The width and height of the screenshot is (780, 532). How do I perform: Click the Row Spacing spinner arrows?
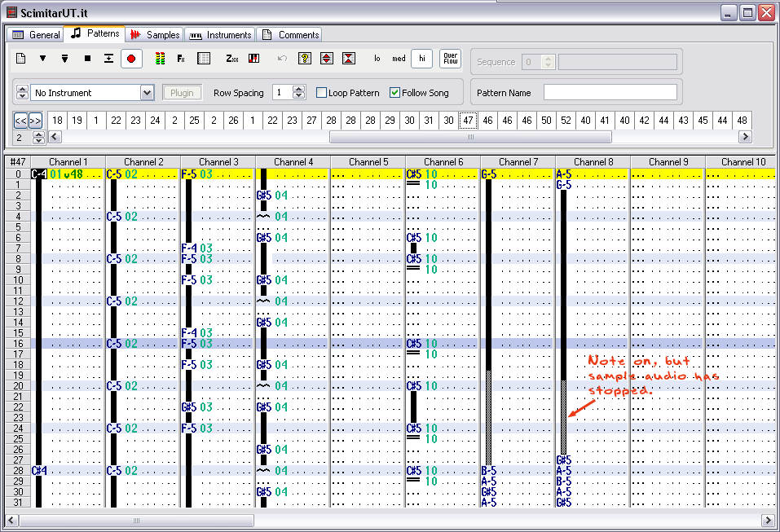pyautogui.click(x=298, y=93)
